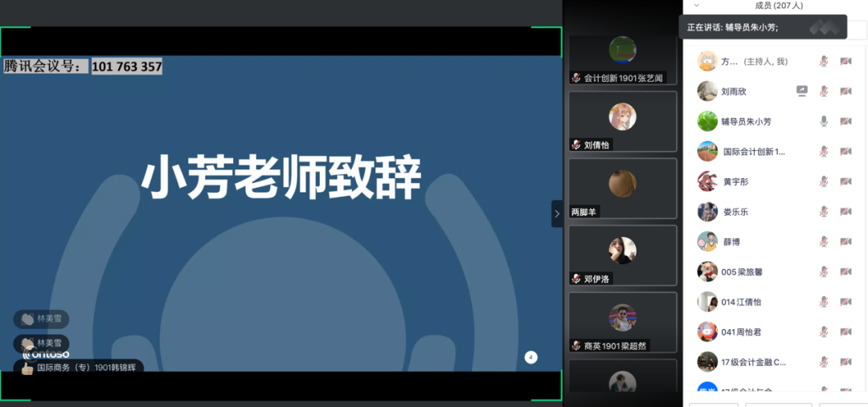Click the muted mic icon for 黄宇彤
The image size is (868, 407).
point(823,181)
